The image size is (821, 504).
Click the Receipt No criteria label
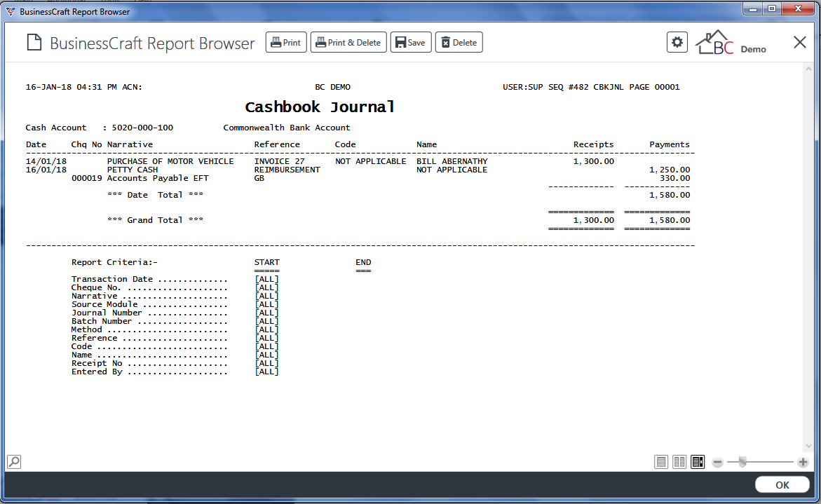coord(97,363)
